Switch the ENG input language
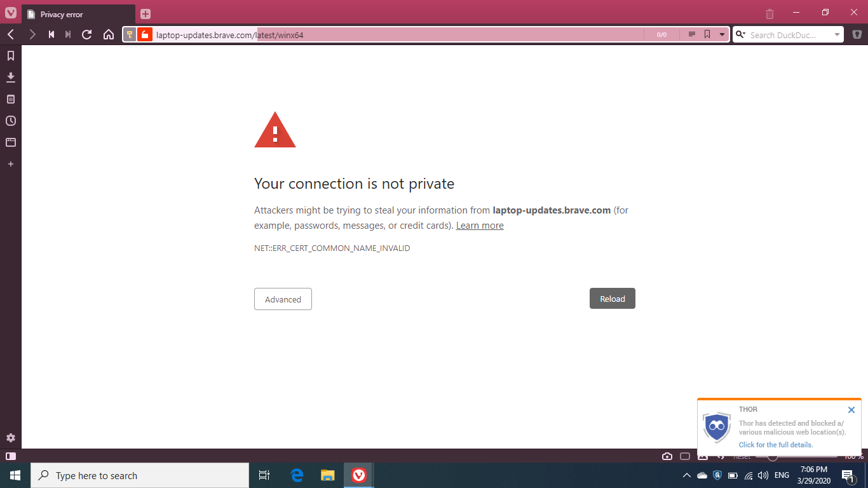 [x=782, y=475]
